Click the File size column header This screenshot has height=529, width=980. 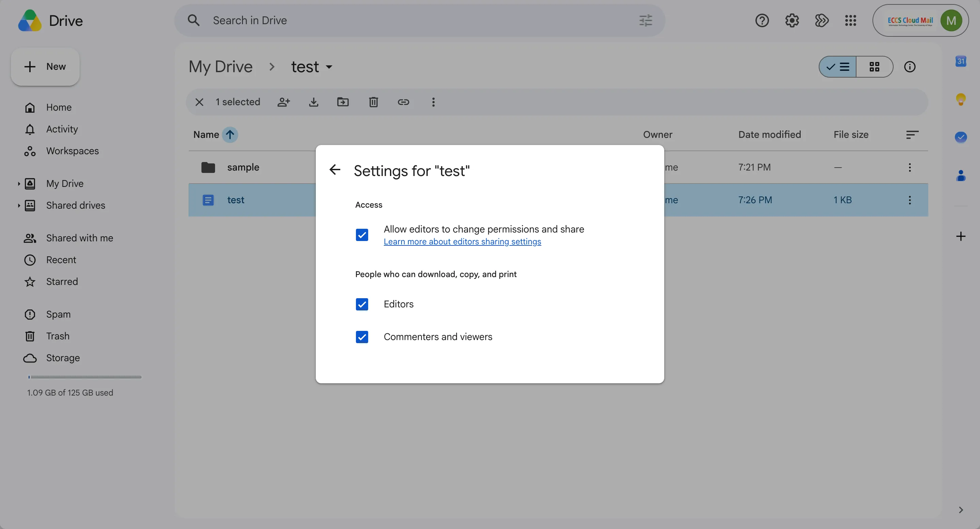coord(851,134)
